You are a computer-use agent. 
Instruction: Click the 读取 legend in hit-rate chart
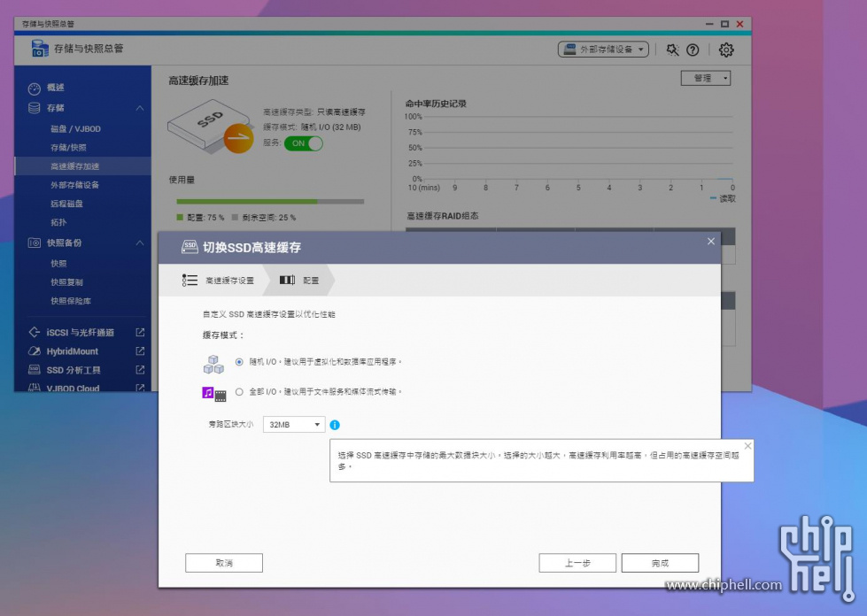coord(724,198)
